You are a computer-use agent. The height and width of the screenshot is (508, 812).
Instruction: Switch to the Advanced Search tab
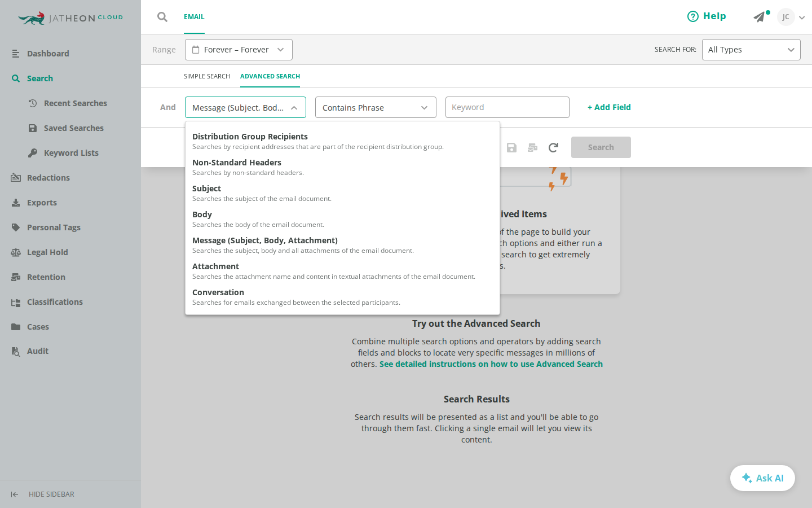tap(270, 76)
